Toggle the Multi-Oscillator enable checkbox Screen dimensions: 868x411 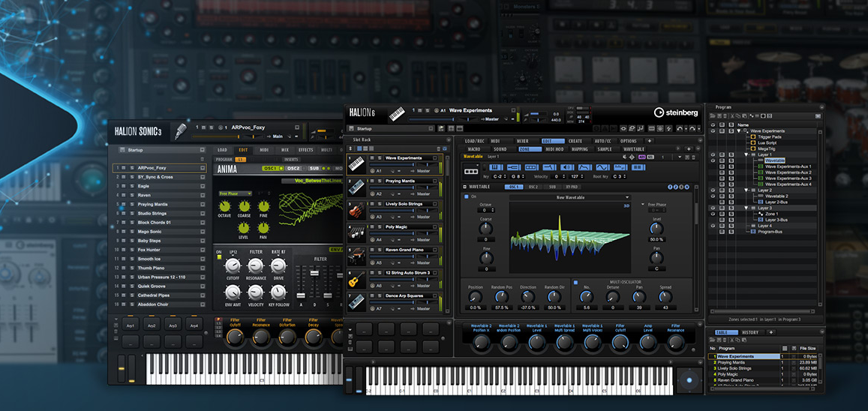[x=575, y=283]
